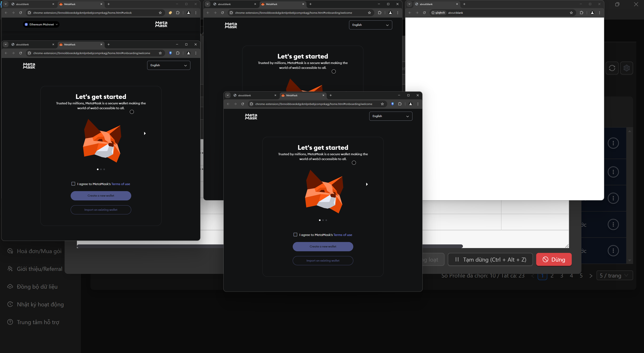Click the red Dừng stop button
644x353 pixels.
click(x=554, y=260)
